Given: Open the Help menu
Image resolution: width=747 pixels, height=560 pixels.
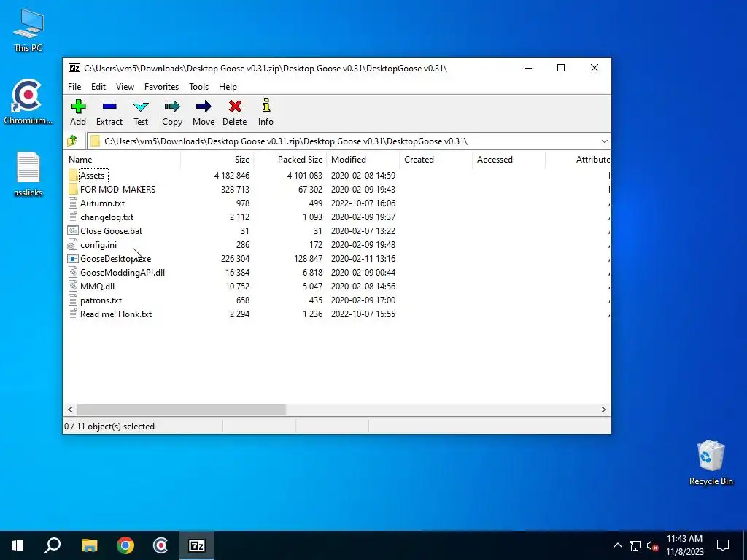Looking at the screenshot, I should coord(228,87).
